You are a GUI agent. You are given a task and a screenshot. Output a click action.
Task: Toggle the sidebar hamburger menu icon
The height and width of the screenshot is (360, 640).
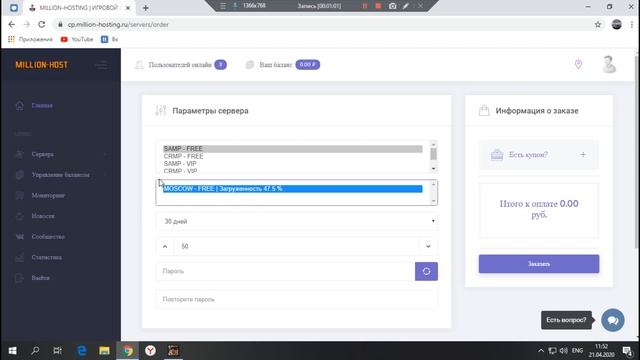pos(101,65)
